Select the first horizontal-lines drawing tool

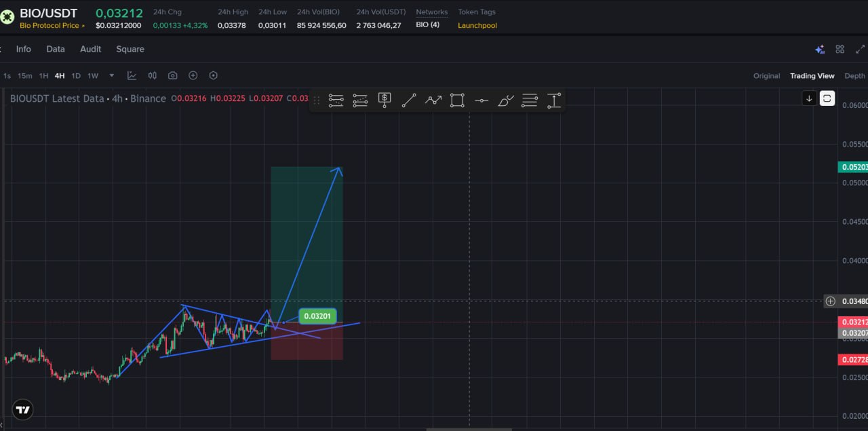point(336,100)
